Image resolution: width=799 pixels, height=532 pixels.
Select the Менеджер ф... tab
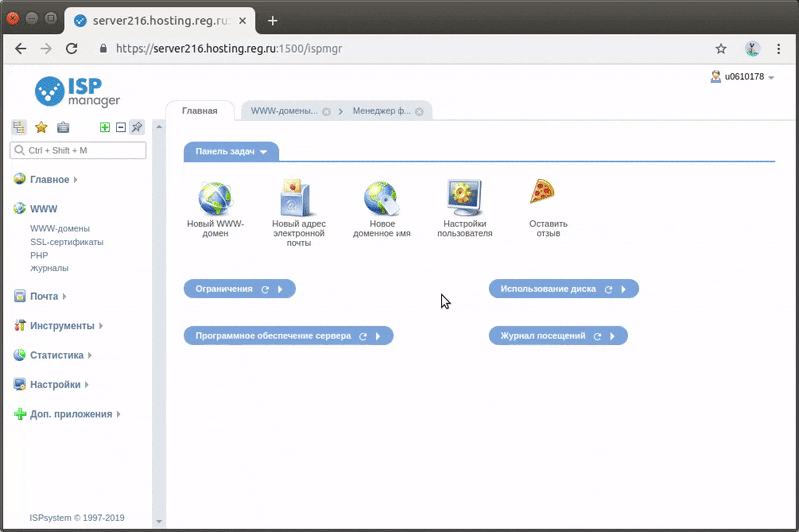382,111
